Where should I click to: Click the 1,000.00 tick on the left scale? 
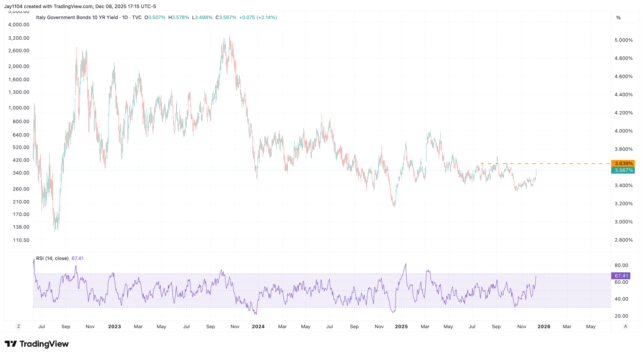tap(19, 108)
